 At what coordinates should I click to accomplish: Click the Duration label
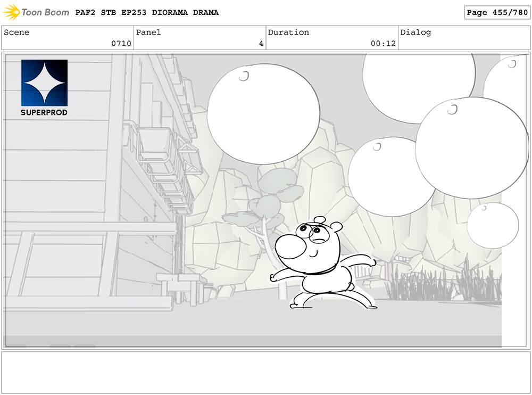point(288,32)
